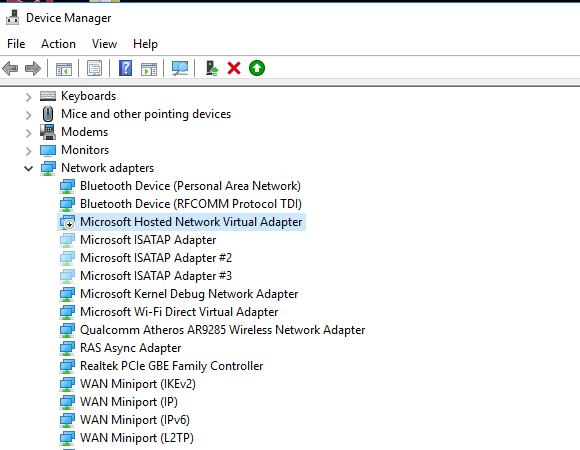Click Scan for hardware changes icon
The width and height of the screenshot is (580, 450).
180,68
